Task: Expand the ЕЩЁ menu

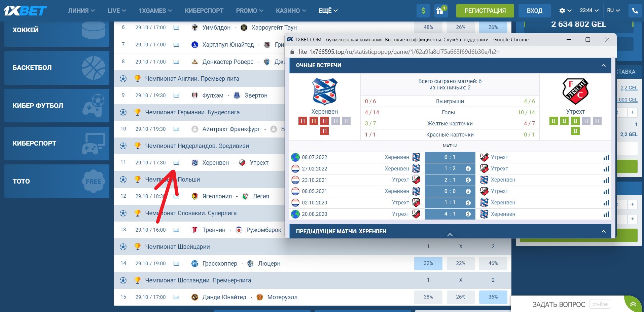Action: pyautogui.click(x=328, y=11)
